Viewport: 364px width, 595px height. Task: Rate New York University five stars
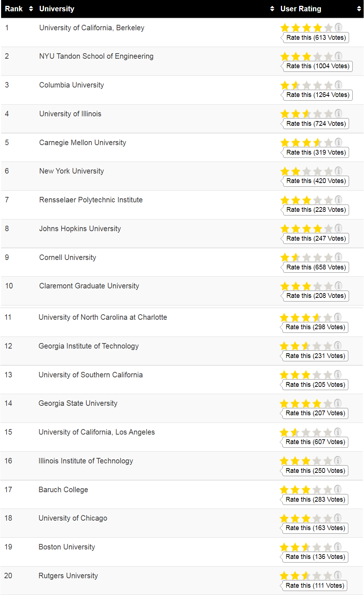(328, 171)
